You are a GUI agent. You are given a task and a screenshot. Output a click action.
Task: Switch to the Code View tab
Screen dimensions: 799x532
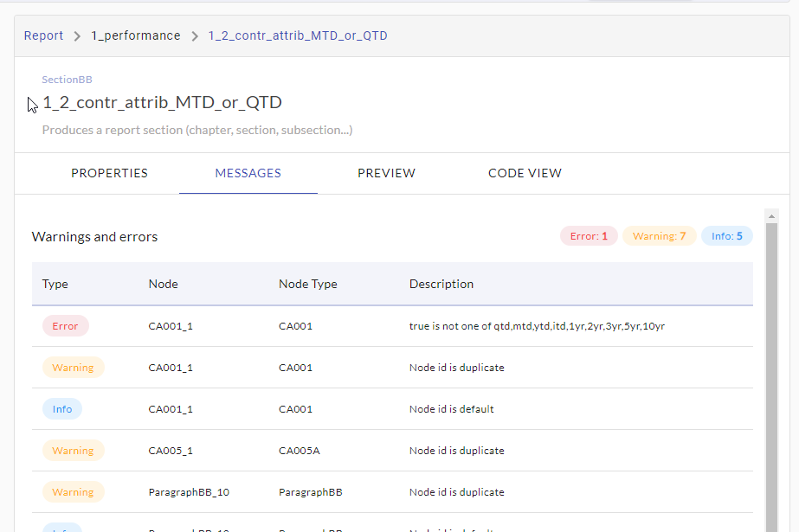[525, 173]
